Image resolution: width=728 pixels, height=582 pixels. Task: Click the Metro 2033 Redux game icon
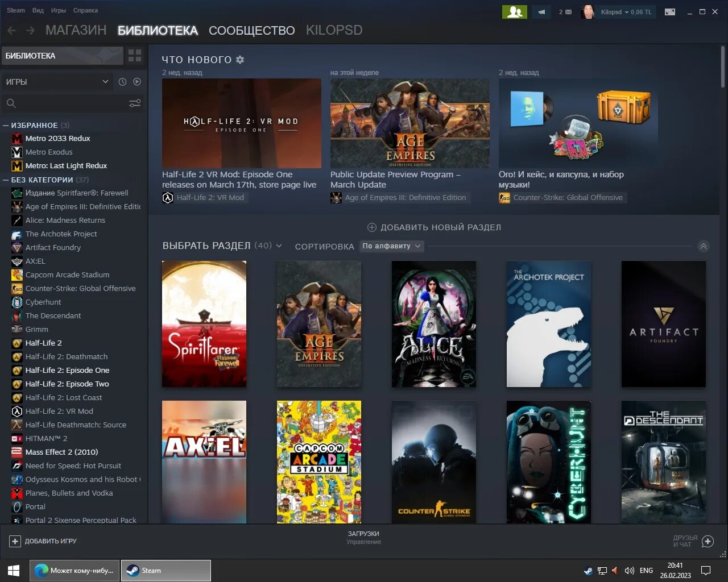coord(16,139)
